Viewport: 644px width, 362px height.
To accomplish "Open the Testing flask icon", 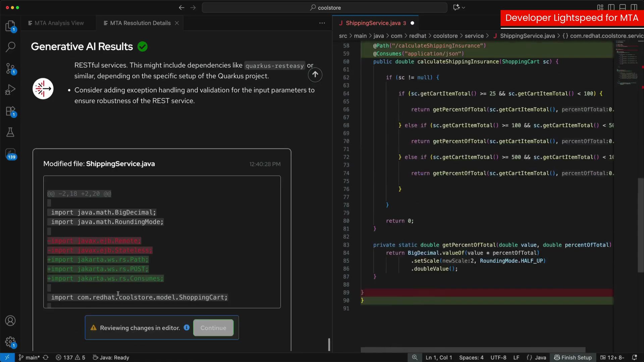I will tap(10, 132).
